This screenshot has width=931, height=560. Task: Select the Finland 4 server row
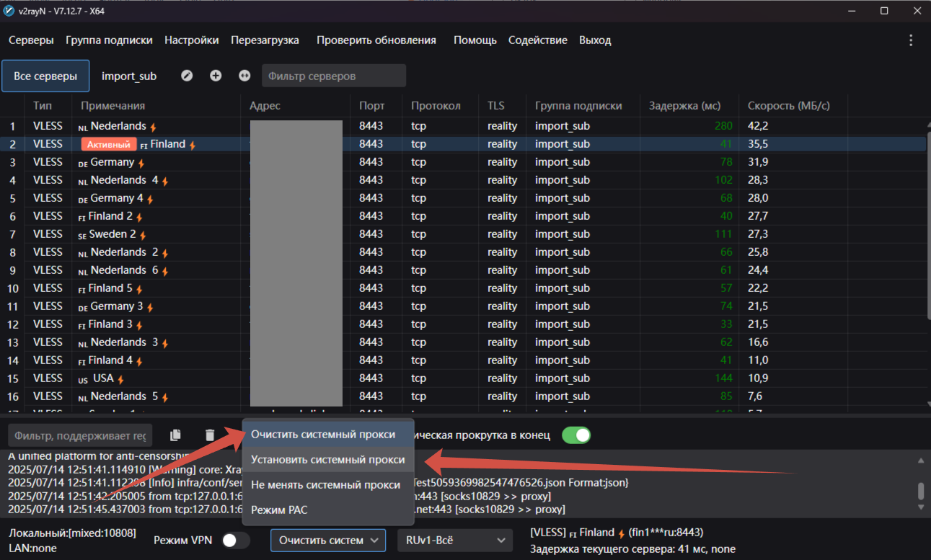(463, 360)
